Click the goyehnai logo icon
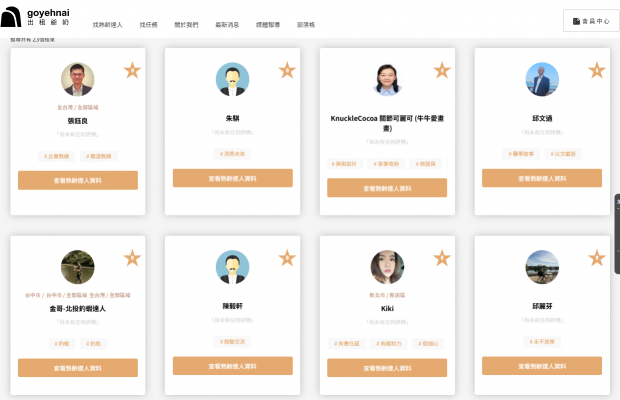The image size is (620, 400). 11,19
